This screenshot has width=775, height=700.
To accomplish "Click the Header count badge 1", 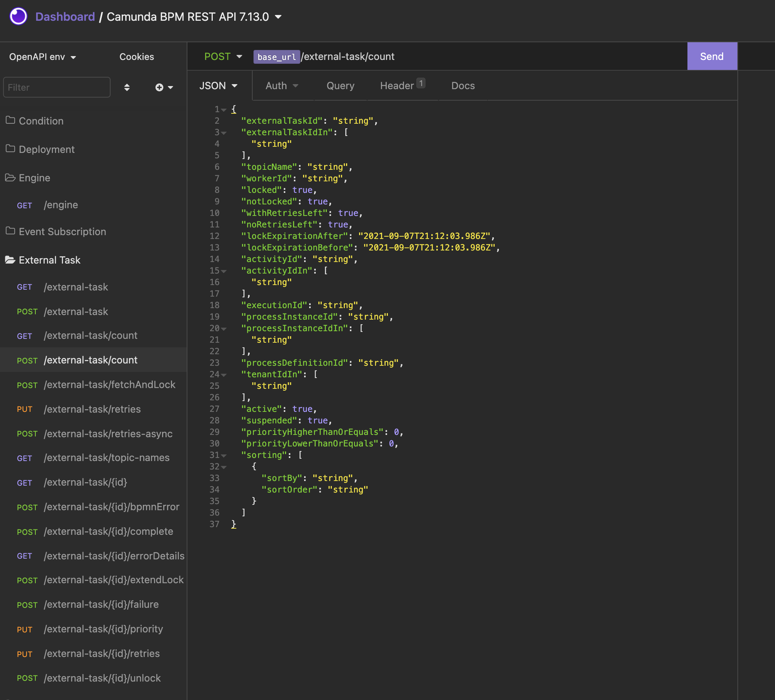I will pyautogui.click(x=421, y=83).
